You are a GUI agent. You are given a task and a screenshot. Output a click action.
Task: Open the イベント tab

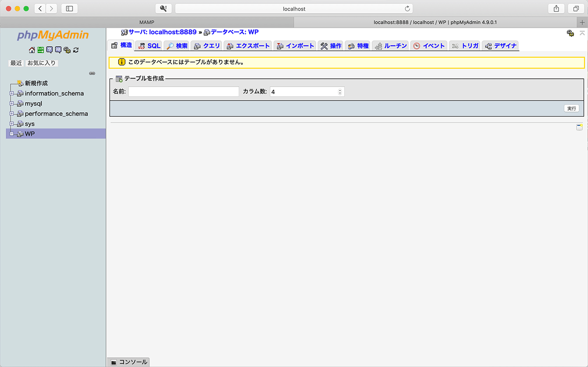click(429, 46)
